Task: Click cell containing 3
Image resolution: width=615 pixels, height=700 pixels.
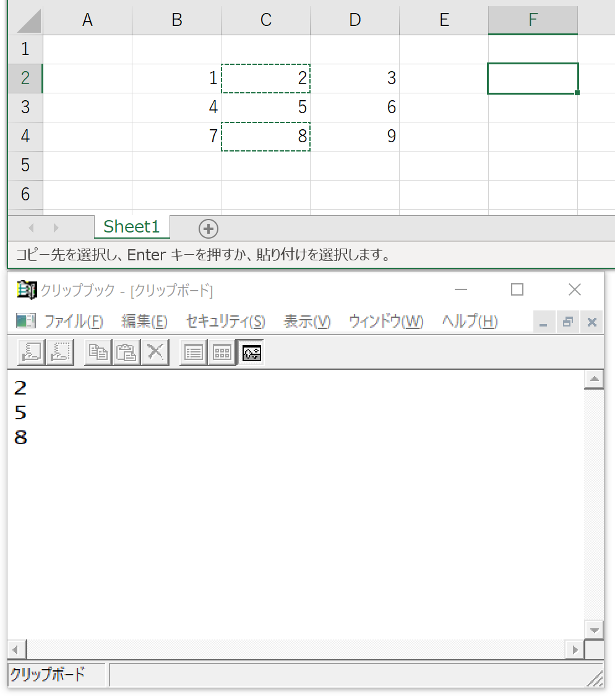Action: (355, 78)
